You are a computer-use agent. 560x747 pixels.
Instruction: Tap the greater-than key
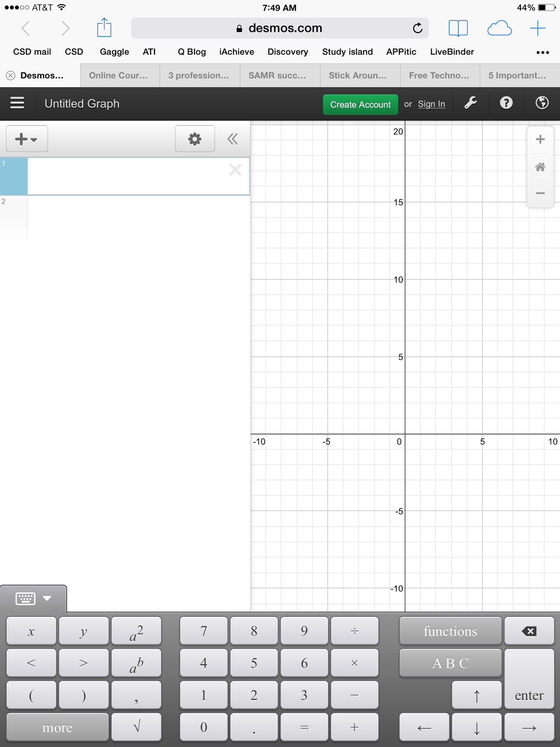(x=84, y=663)
